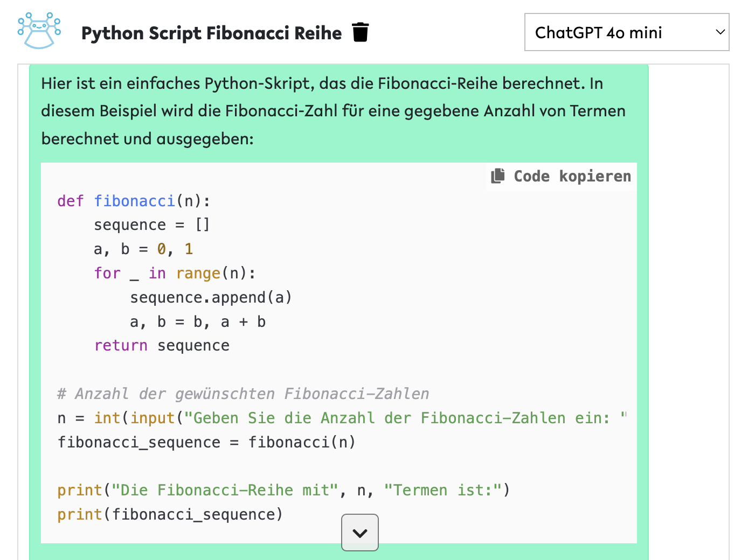Click the return sequence line

[x=162, y=345]
